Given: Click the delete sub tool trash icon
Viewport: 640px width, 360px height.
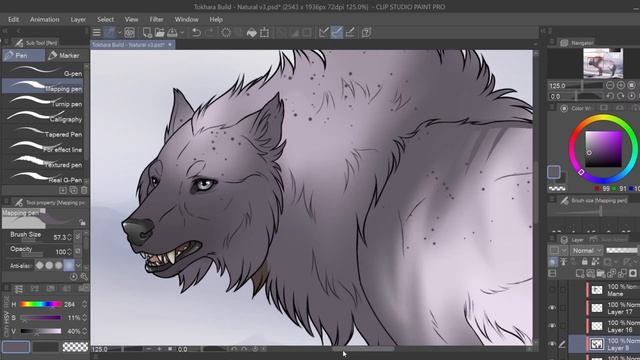Looking at the screenshot, I should pos(84,190).
